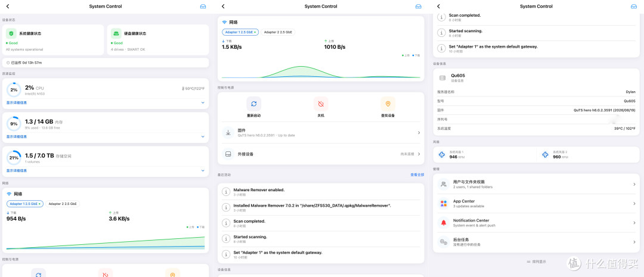Tap the Wi-Fi icon in the 网络 card showing 954 B/s
Viewport: 644px width, 277px height.
point(9,194)
